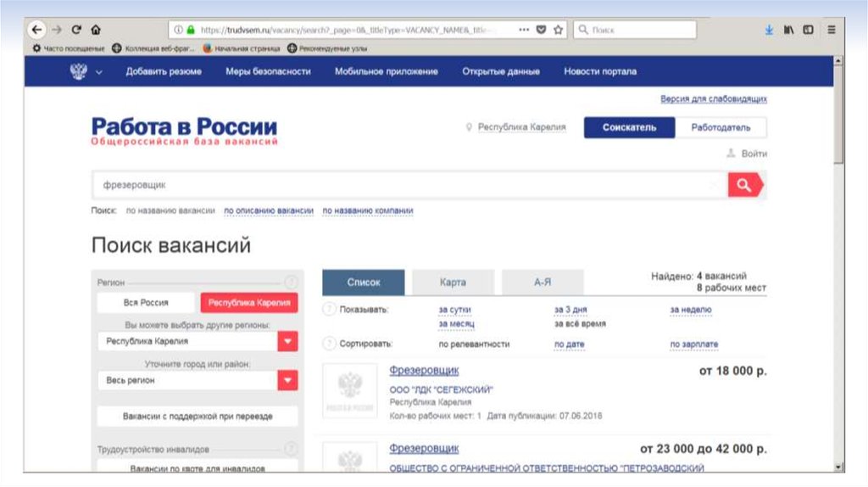Click the coat of arms emblem in navbar
Screen dimensions: 868x487
[79, 71]
